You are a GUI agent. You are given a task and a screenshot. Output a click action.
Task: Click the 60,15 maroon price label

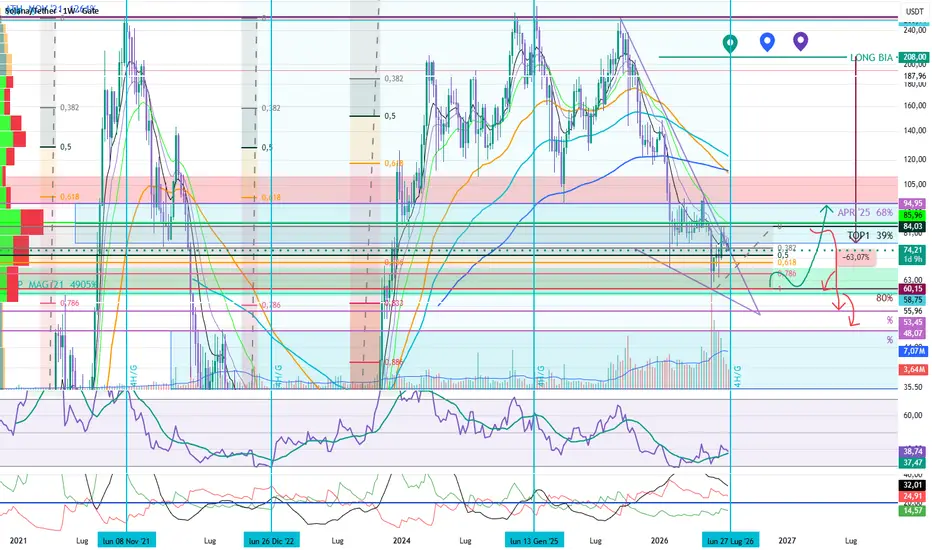coord(914,289)
